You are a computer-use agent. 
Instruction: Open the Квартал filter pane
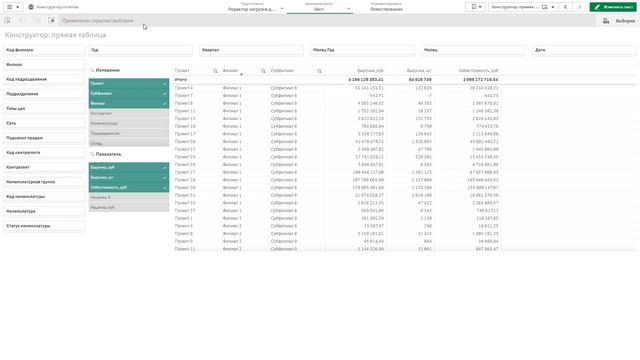point(251,50)
